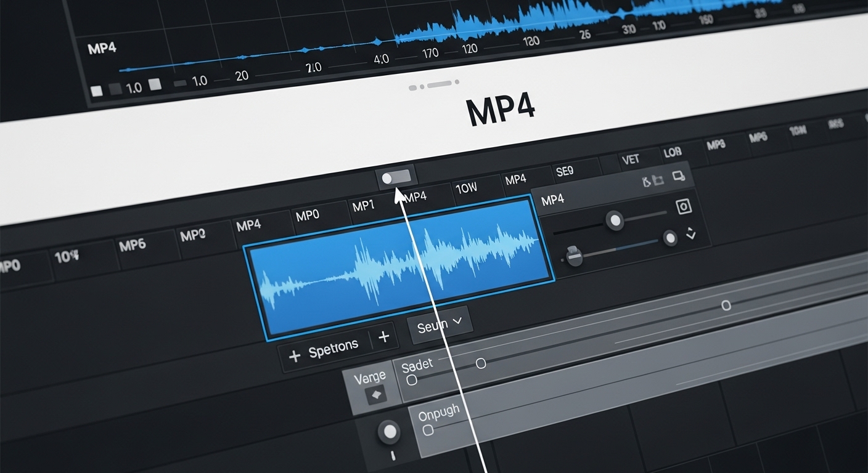Click the MP4 label in the top waveform panel
The height and width of the screenshot is (473, 868).
coord(102,48)
